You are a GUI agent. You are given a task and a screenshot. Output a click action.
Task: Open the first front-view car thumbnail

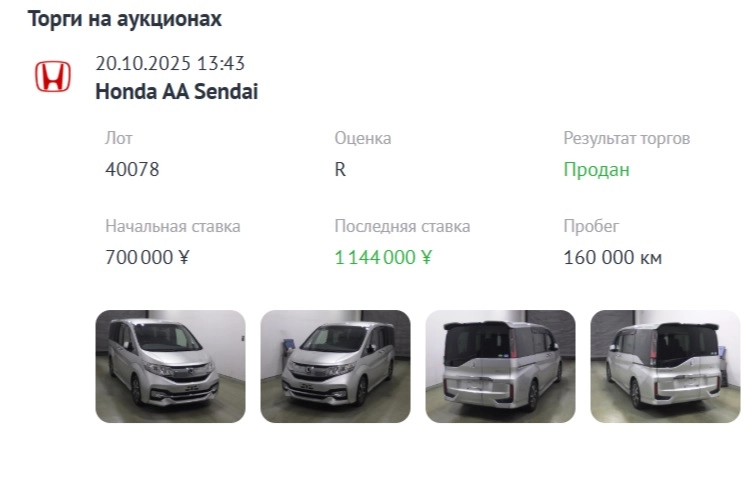(x=170, y=366)
